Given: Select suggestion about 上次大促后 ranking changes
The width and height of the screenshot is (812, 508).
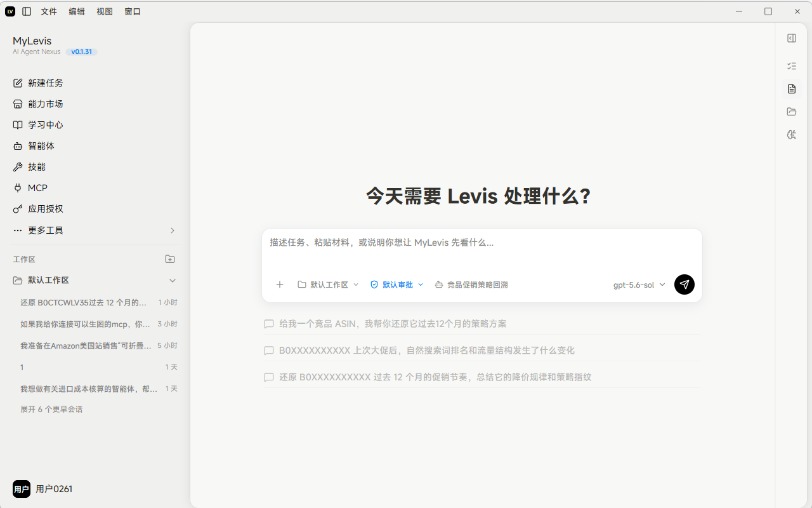Looking at the screenshot, I should coord(482,351).
